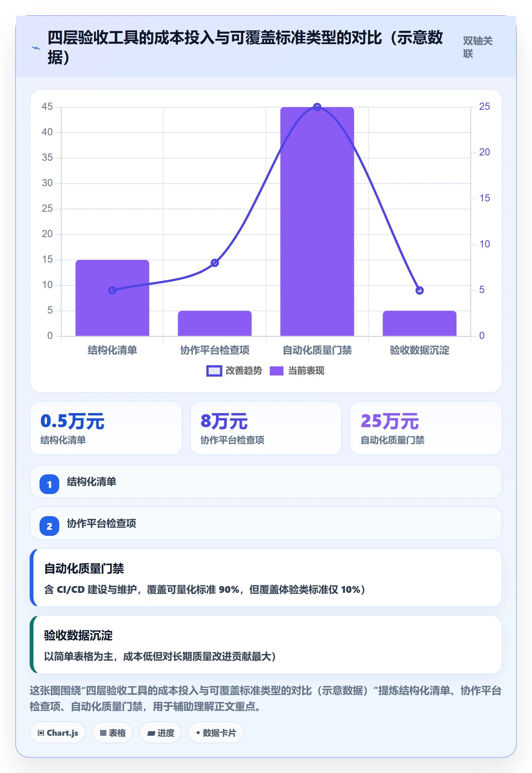
Task: Select the 协作平台检查项 bar in the chart
Action: [215, 323]
